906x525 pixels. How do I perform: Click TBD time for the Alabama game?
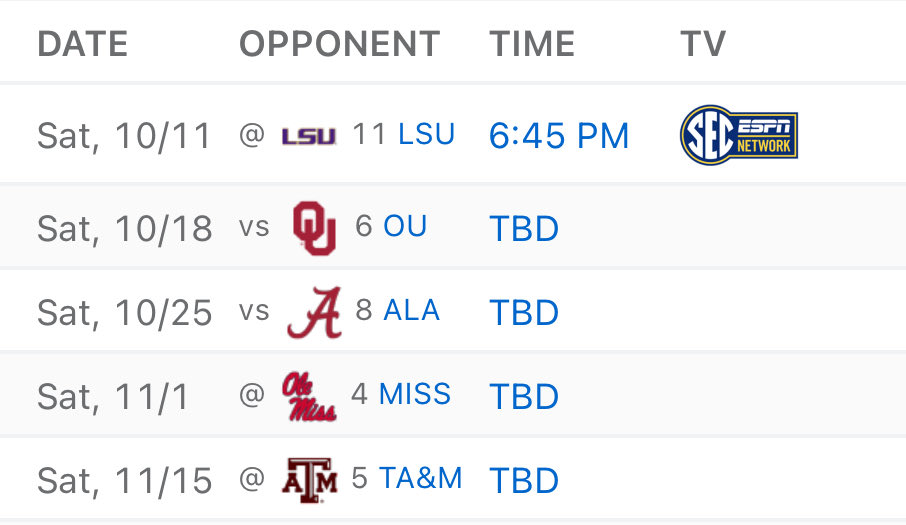pos(524,313)
